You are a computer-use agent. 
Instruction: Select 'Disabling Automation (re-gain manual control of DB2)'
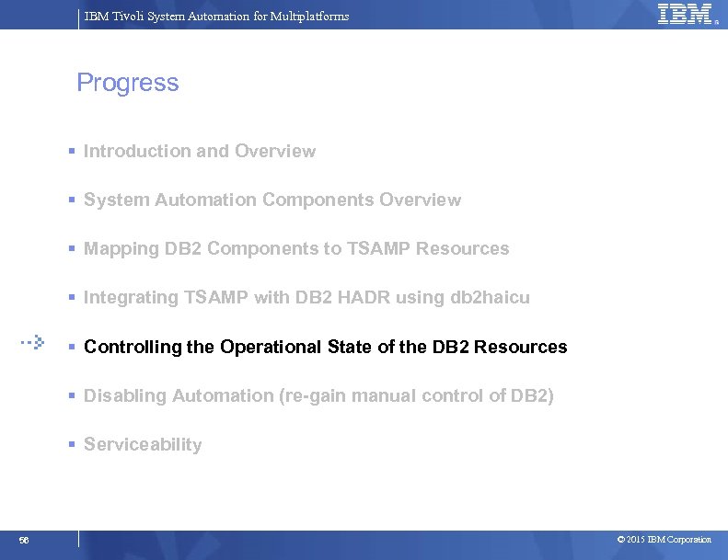[318, 395]
